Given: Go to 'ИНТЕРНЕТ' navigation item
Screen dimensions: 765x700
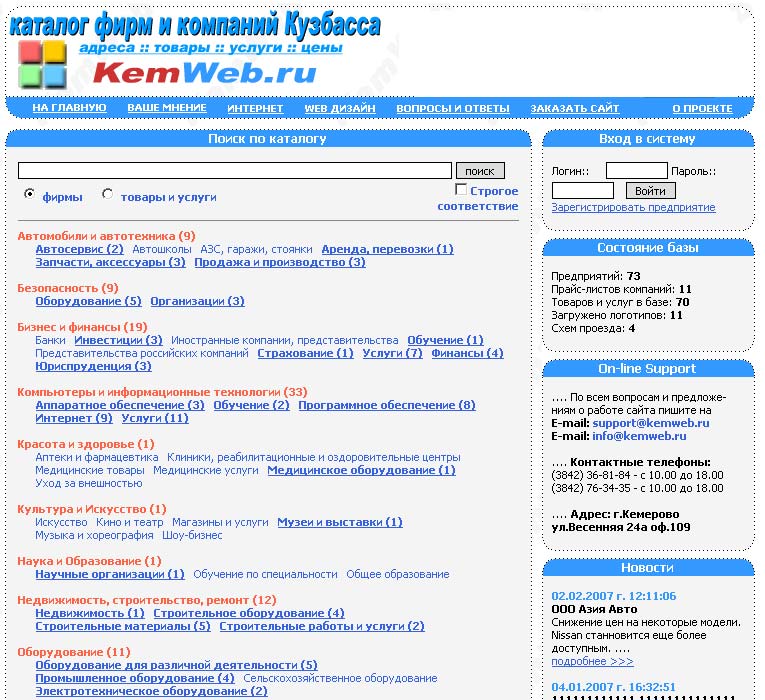Looking at the screenshot, I should click(x=255, y=108).
